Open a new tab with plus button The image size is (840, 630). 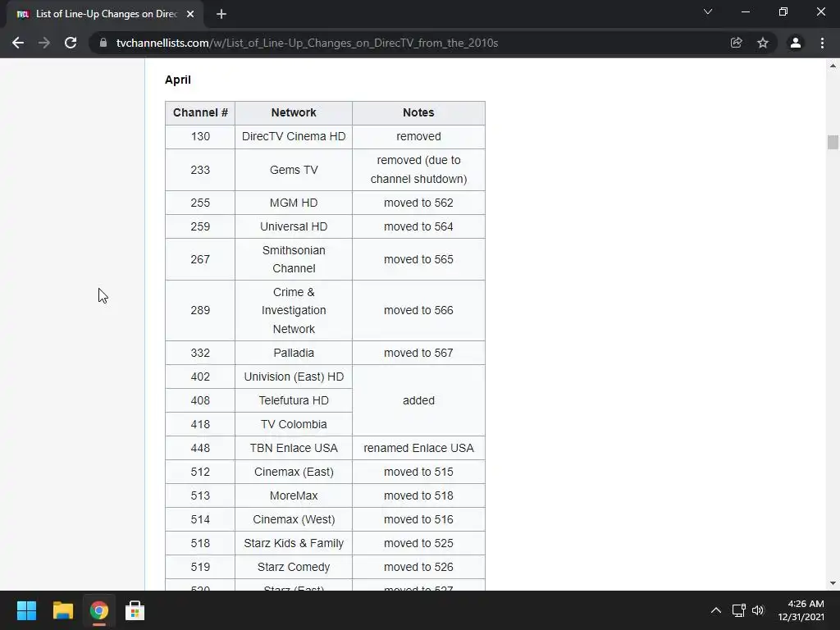(221, 15)
